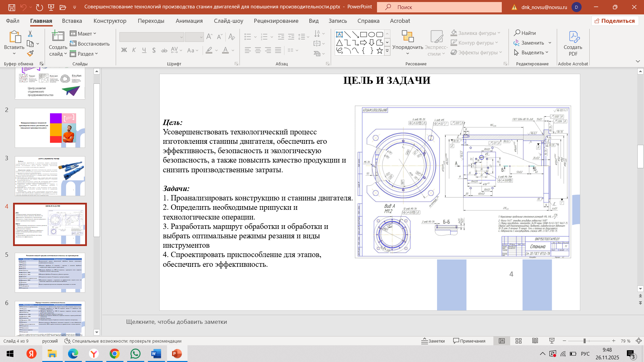Click the zoom slider handle

pos(584,341)
